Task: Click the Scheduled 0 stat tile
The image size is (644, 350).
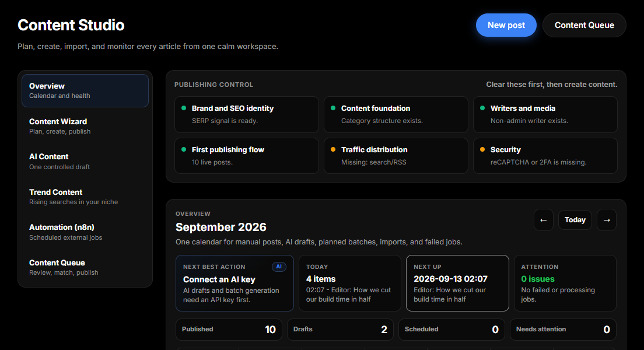Action: [452, 330]
